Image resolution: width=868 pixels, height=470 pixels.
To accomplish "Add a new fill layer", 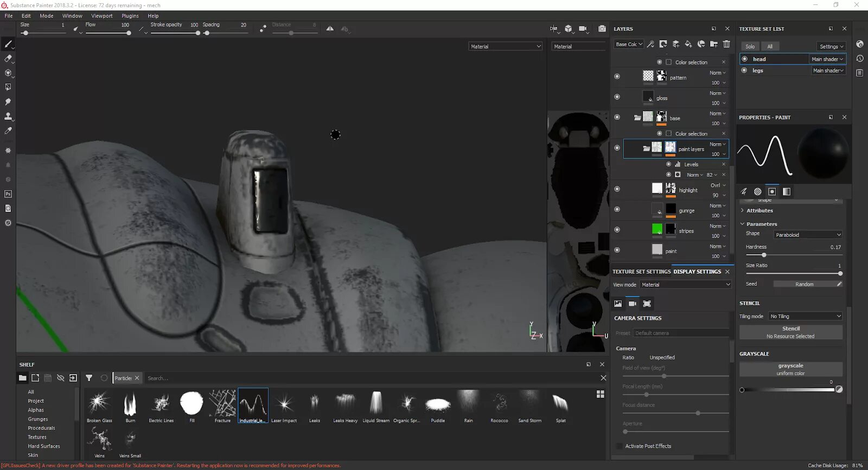I will pos(688,44).
